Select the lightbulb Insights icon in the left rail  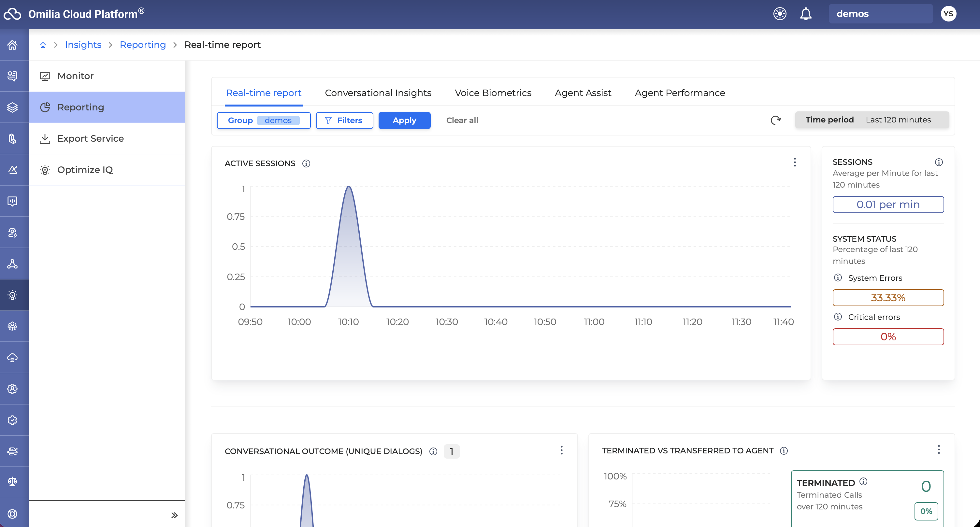(13, 295)
